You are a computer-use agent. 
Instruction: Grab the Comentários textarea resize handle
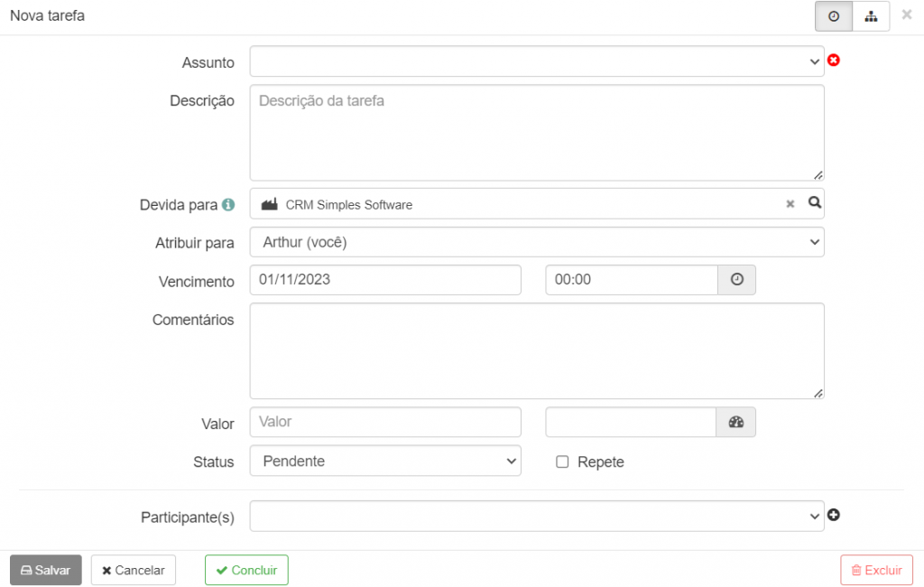tap(818, 394)
